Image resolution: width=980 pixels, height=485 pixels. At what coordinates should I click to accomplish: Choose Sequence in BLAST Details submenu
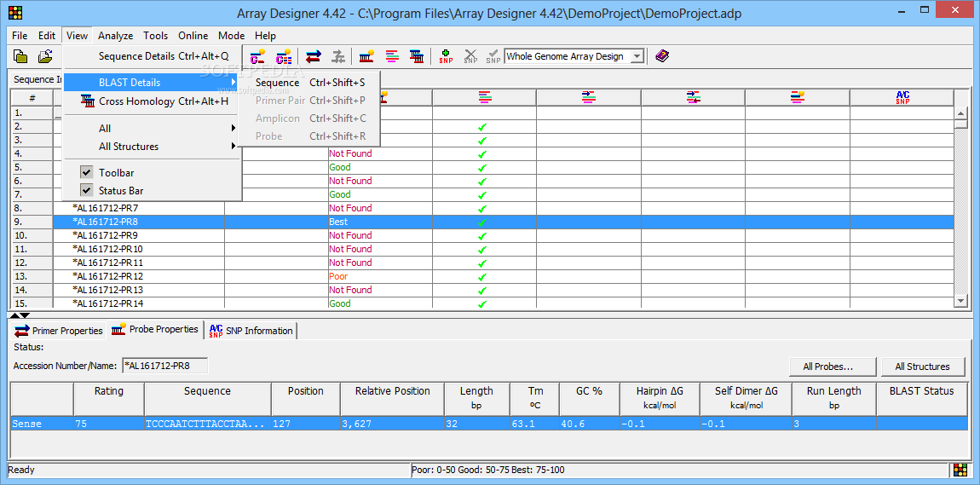pos(310,83)
